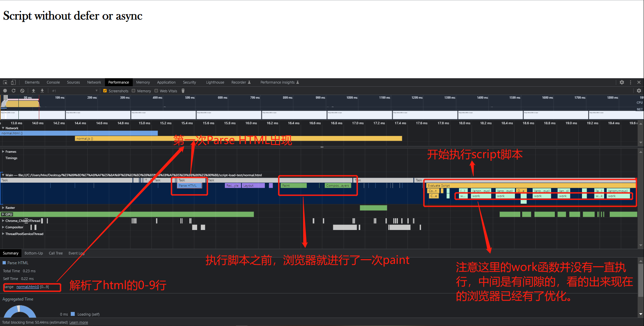Click the 799 ms screenshot thumbnail

(x=229, y=115)
